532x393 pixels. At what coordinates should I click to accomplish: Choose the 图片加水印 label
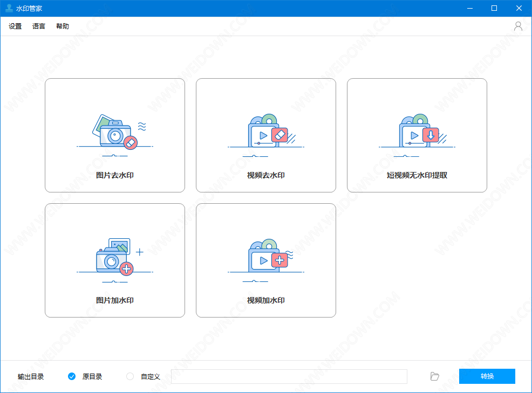(115, 300)
